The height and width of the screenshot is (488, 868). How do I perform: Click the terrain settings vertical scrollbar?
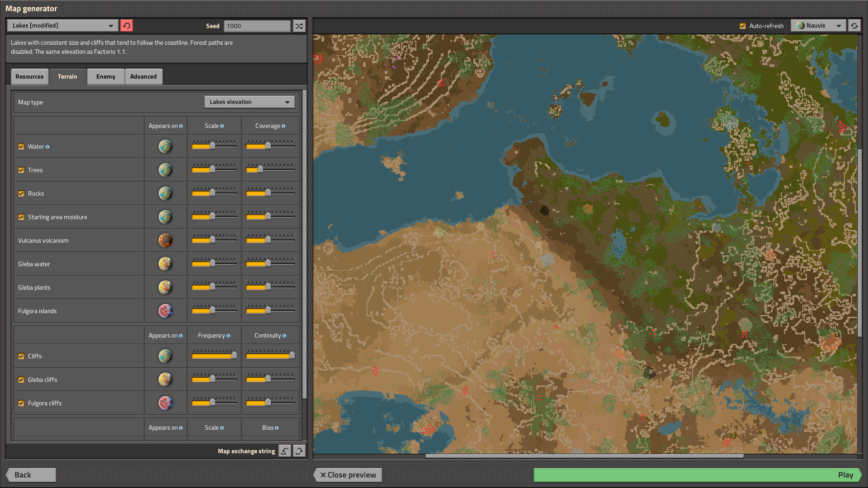[x=304, y=244]
